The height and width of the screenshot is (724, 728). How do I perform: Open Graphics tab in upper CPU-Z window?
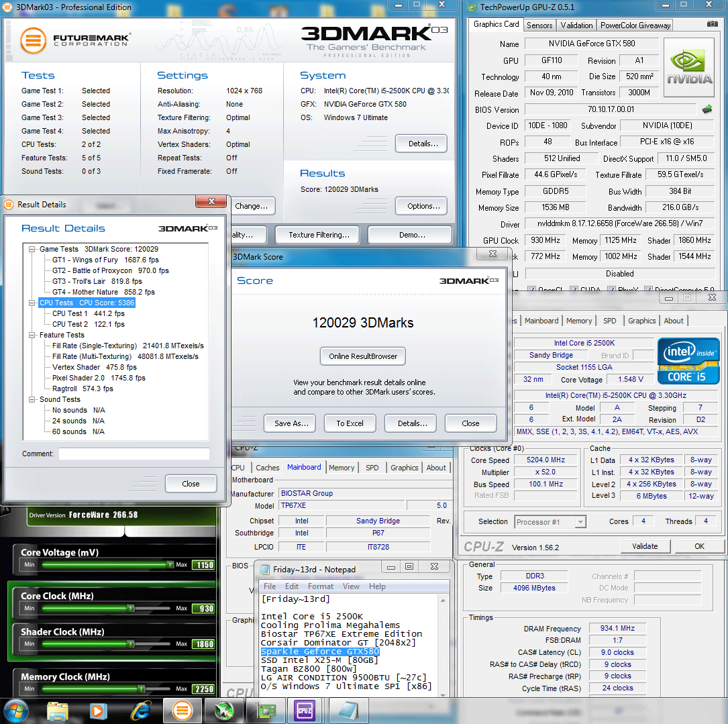click(641, 321)
